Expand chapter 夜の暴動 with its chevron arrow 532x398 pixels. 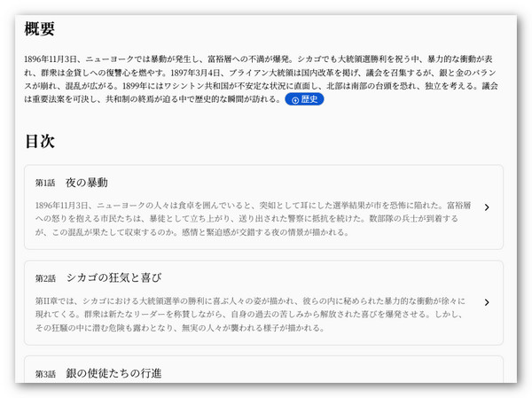pos(487,207)
